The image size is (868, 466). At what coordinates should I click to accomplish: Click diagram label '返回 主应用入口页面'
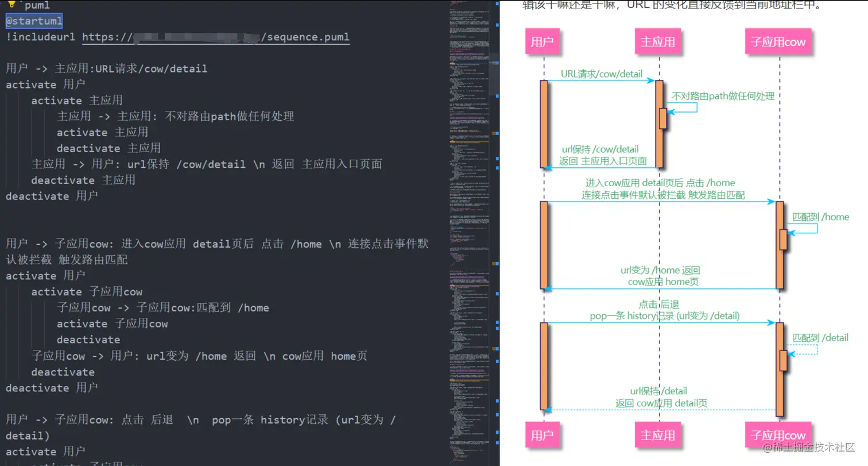click(x=603, y=161)
